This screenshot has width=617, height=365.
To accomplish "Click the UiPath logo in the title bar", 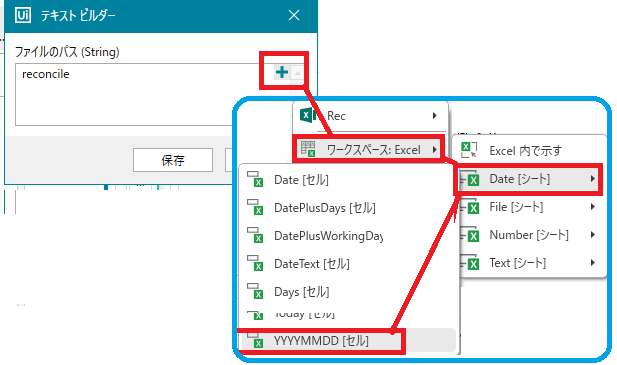I will click(x=23, y=15).
